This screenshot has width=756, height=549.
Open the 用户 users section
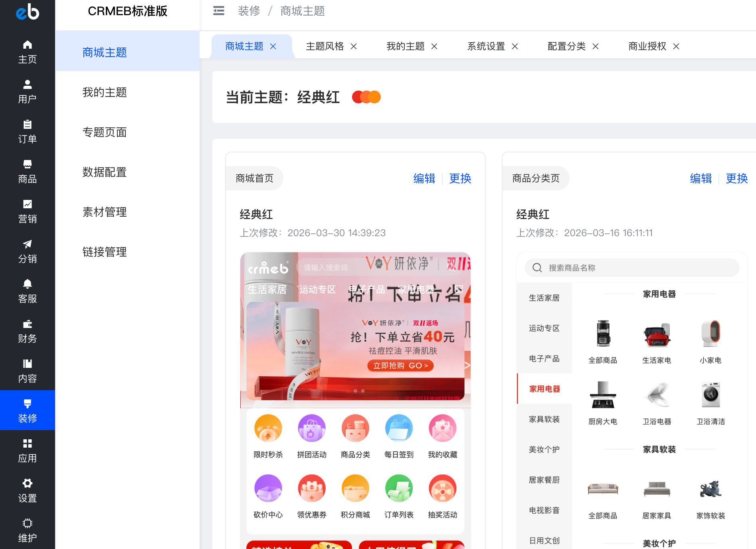point(28,92)
